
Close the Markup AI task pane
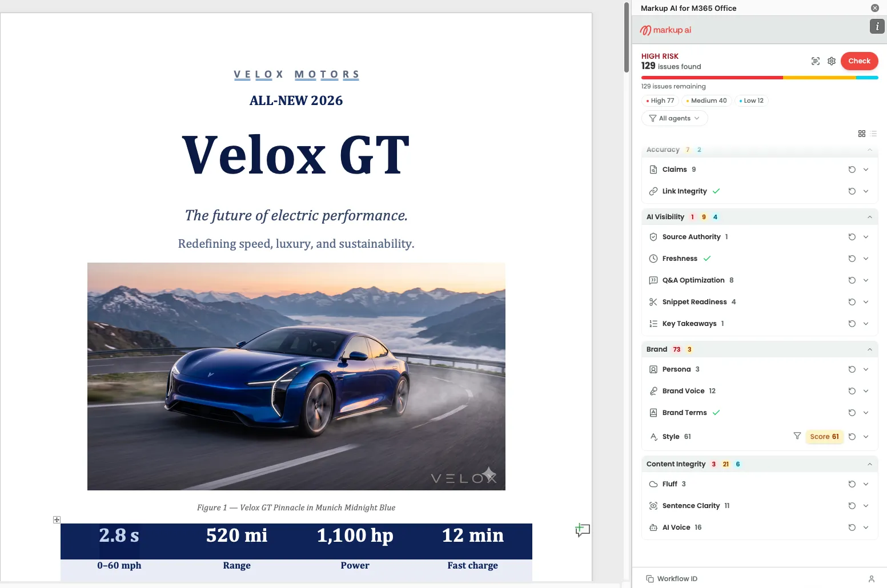point(874,8)
